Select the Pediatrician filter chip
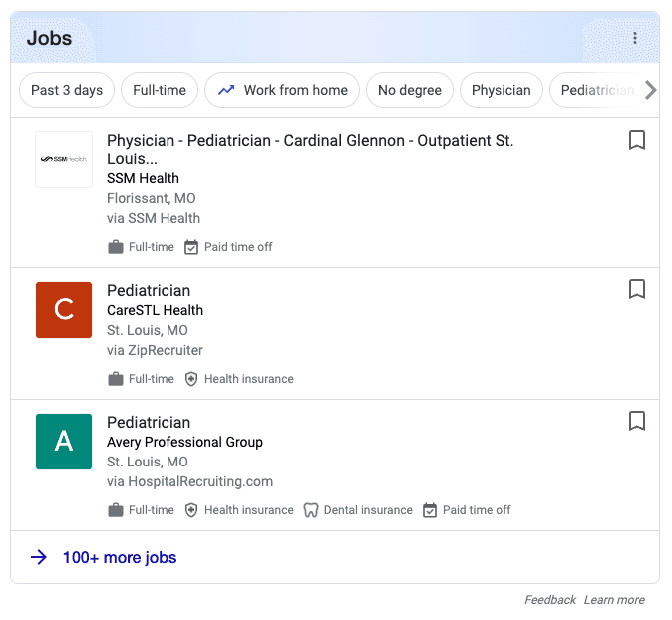This screenshot has width=672, height=620. click(x=598, y=90)
